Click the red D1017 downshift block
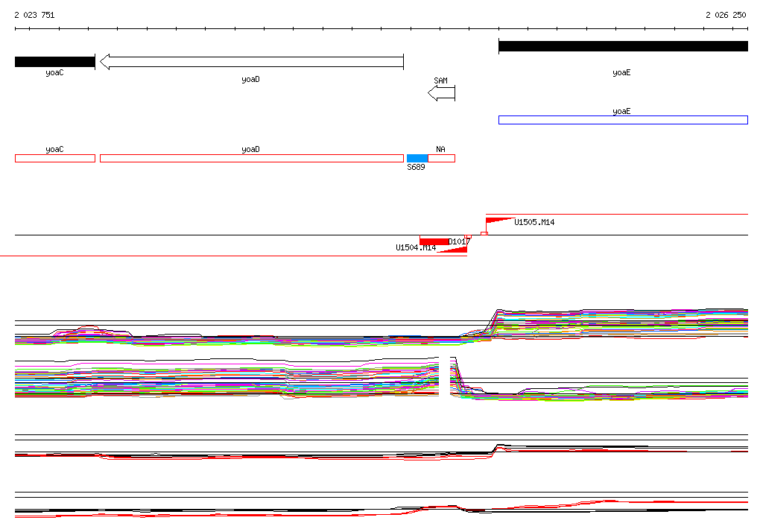The image size is (763, 532). pyautogui.click(x=434, y=241)
